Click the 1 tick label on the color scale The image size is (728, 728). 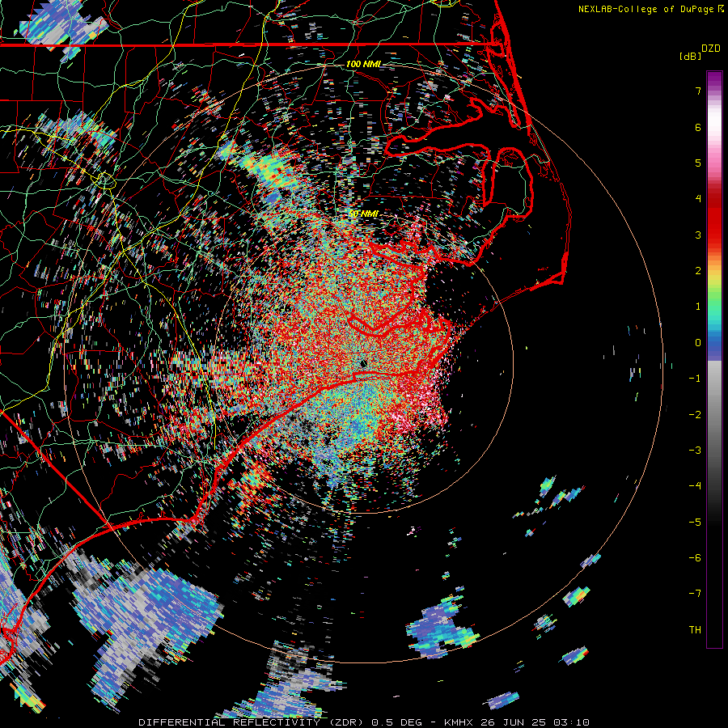698,307
